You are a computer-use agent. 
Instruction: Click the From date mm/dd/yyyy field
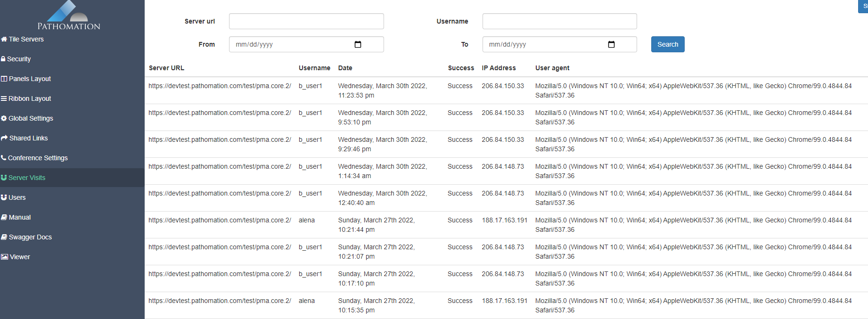click(283, 44)
